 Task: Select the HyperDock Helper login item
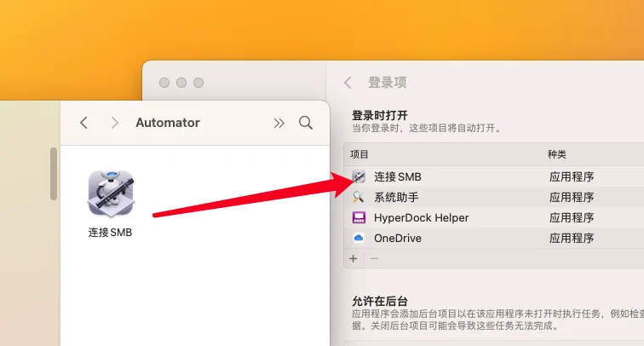coord(494,218)
